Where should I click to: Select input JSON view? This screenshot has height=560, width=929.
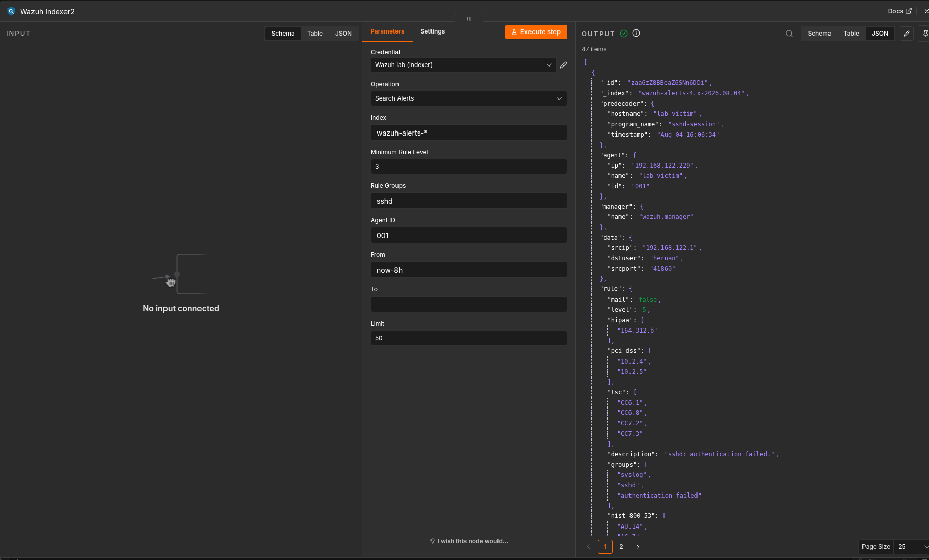click(x=343, y=34)
